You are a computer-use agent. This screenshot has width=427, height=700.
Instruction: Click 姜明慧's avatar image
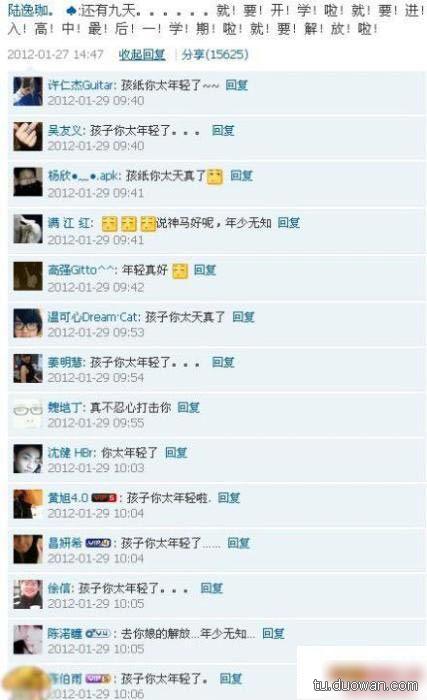click(28, 368)
